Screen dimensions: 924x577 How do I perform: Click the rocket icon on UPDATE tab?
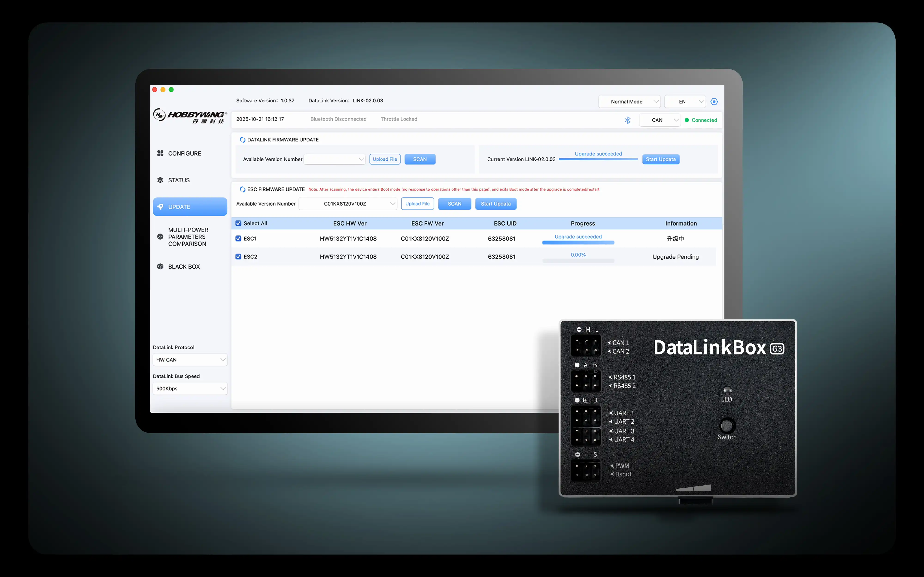(160, 207)
